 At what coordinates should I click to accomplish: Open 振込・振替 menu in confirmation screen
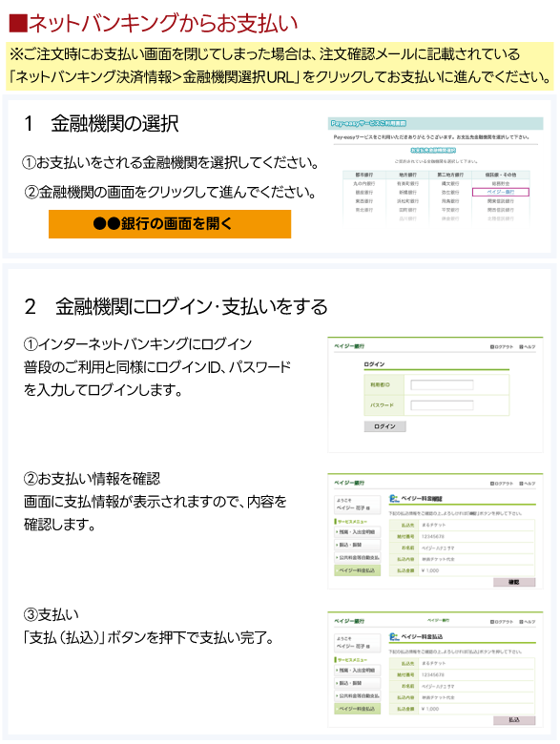point(358,546)
